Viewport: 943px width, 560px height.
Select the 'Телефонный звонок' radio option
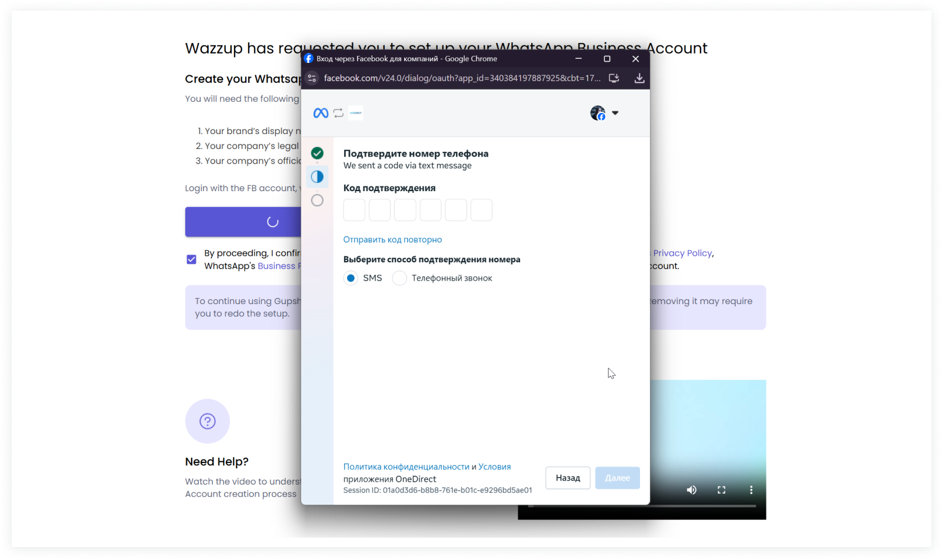[x=399, y=278]
